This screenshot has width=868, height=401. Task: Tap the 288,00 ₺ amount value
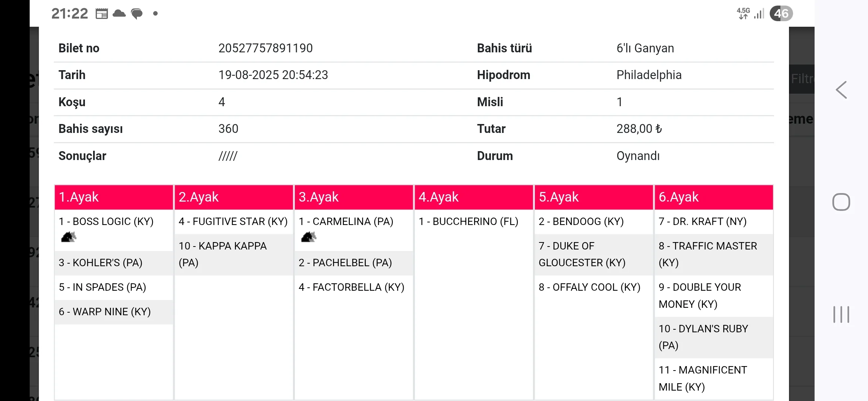(x=639, y=129)
